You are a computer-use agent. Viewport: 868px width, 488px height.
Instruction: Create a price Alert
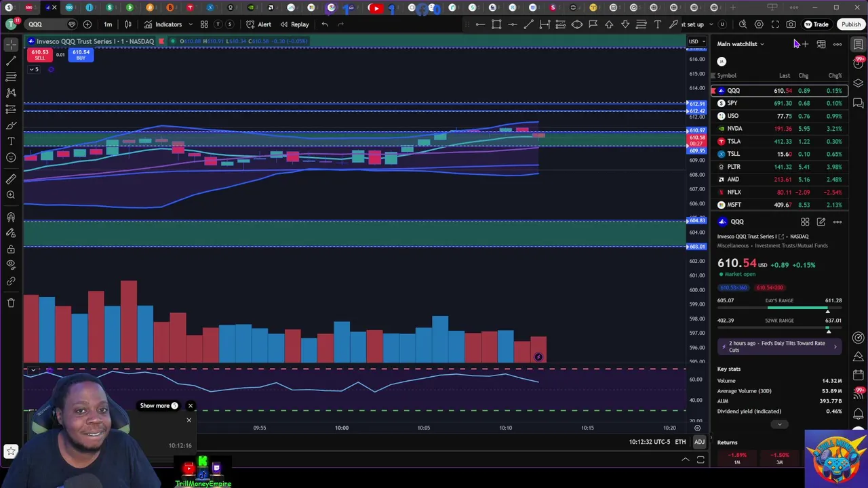pos(258,24)
